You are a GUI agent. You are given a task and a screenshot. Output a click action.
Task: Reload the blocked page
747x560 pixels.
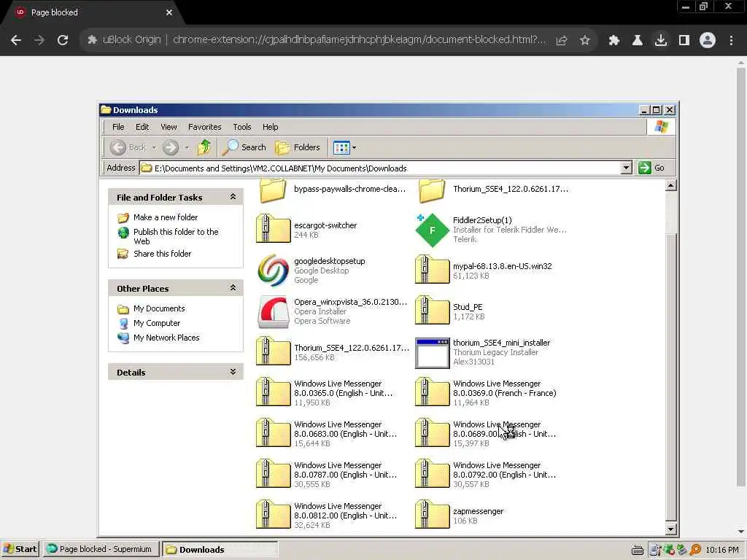[63, 40]
